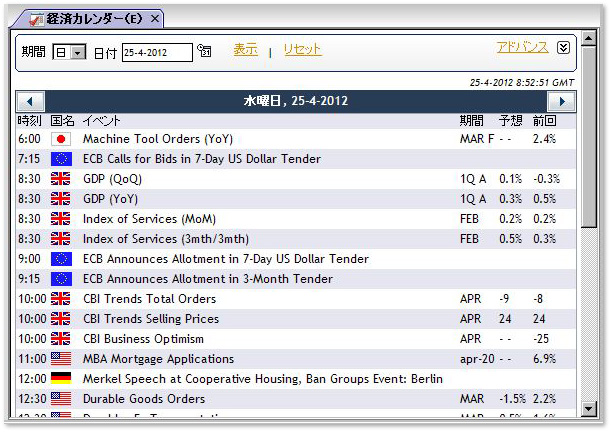Select GDP (QoQ) event
Viewport: 611px width, 432px height.
pyautogui.click(x=112, y=179)
